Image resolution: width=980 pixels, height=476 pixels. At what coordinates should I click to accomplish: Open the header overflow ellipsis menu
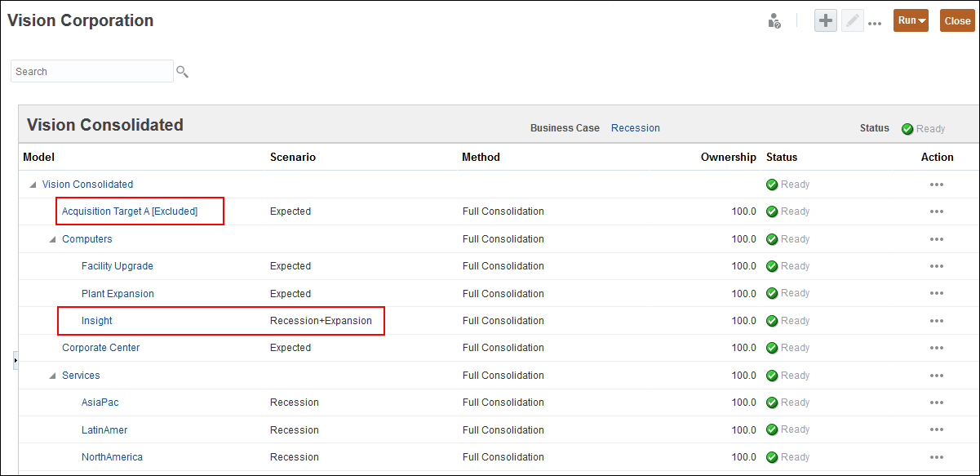(x=875, y=24)
